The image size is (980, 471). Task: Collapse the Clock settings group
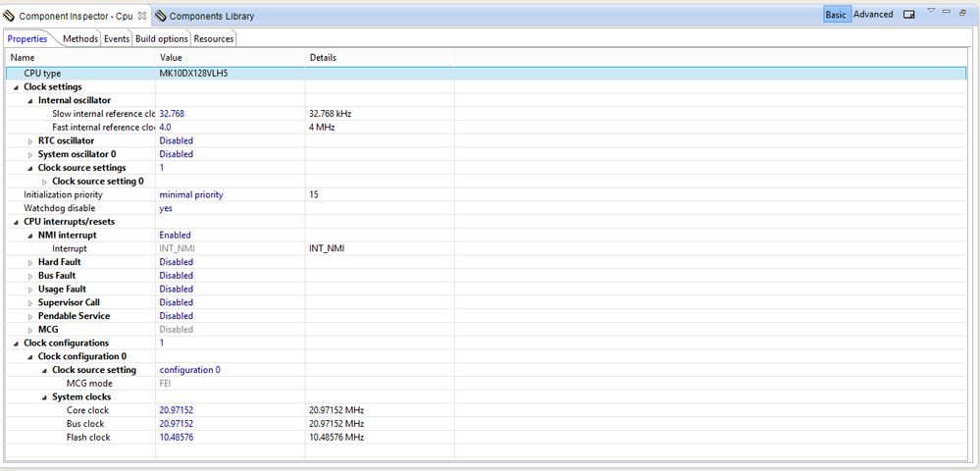coord(16,87)
